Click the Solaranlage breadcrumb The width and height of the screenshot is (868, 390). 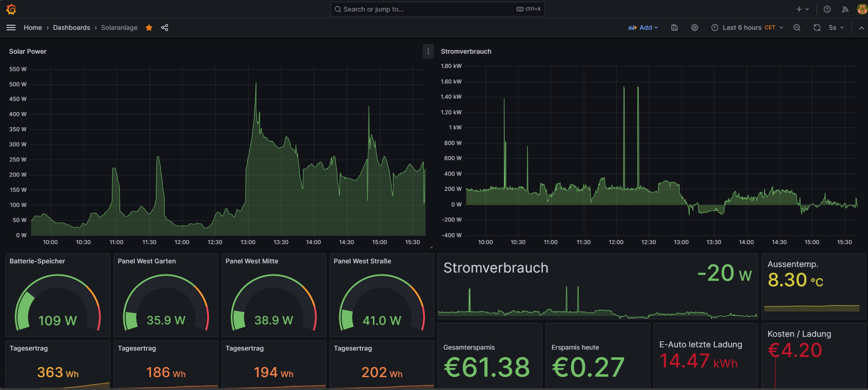119,28
